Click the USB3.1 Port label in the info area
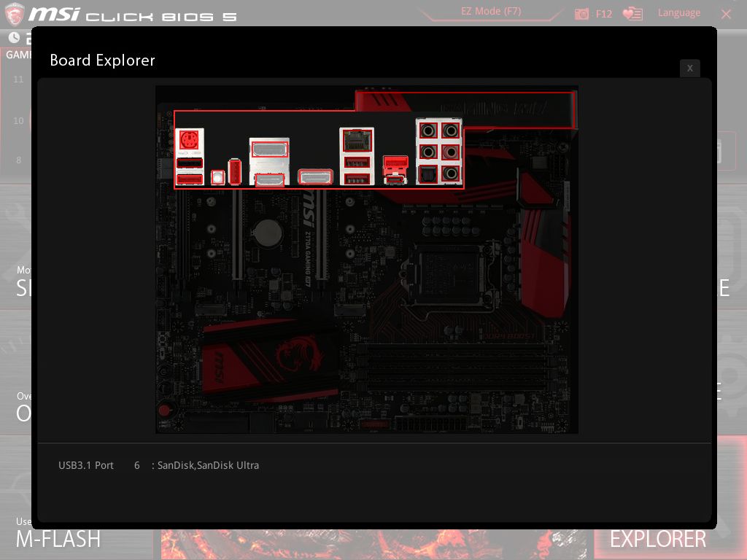The width and height of the screenshot is (747, 560). tap(86, 465)
